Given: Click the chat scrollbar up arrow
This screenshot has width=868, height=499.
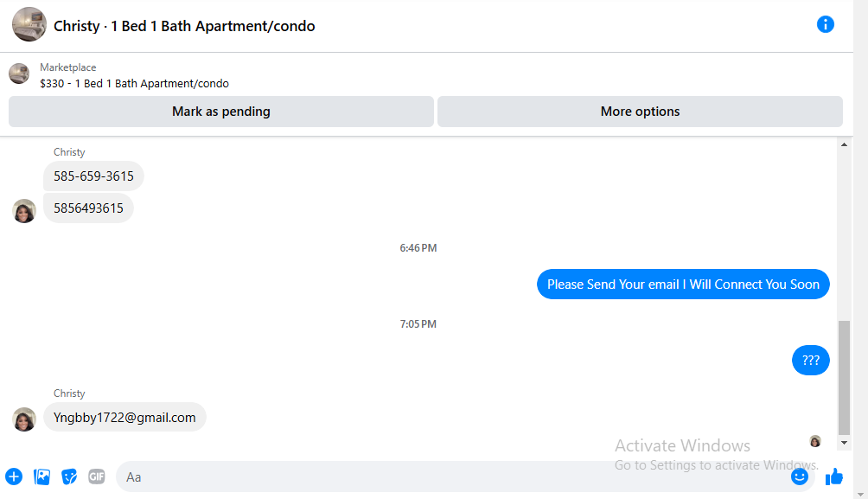Looking at the screenshot, I should coord(844,144).
